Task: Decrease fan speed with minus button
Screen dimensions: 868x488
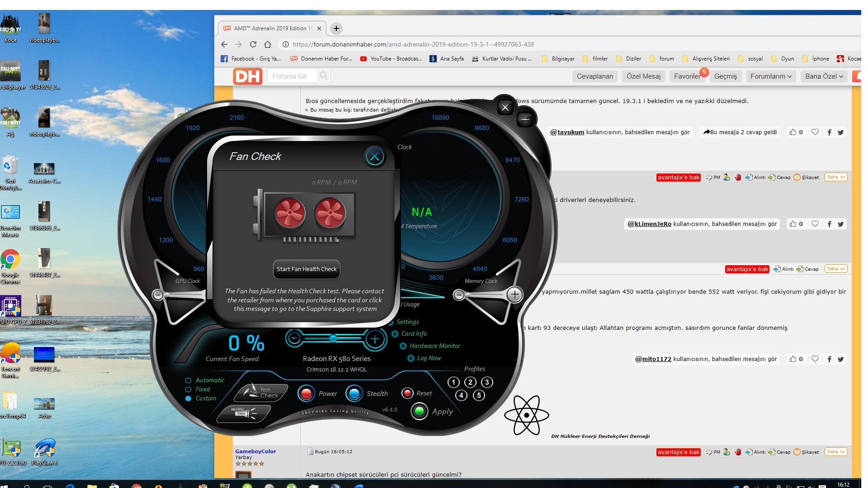Action: (x=294, y=338)
